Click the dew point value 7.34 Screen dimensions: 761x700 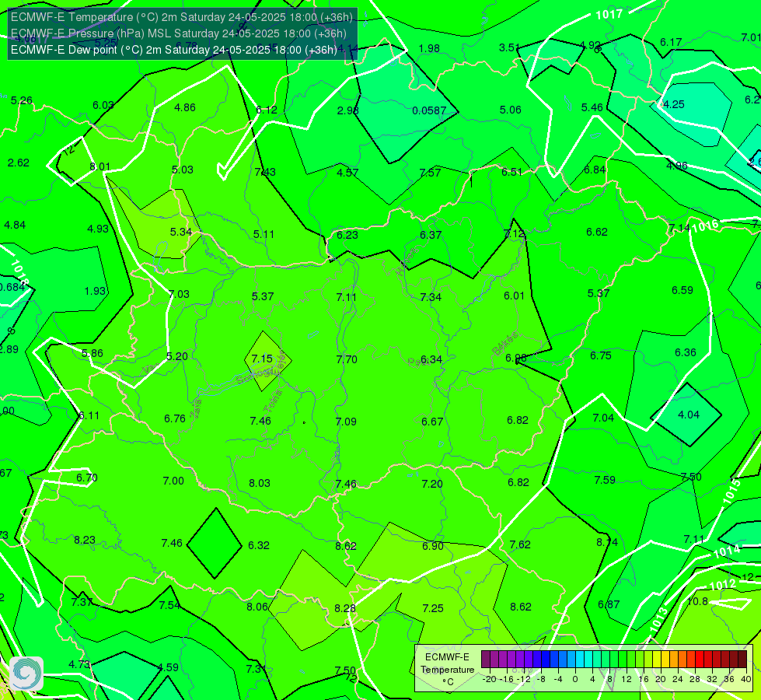click(431, 297)
